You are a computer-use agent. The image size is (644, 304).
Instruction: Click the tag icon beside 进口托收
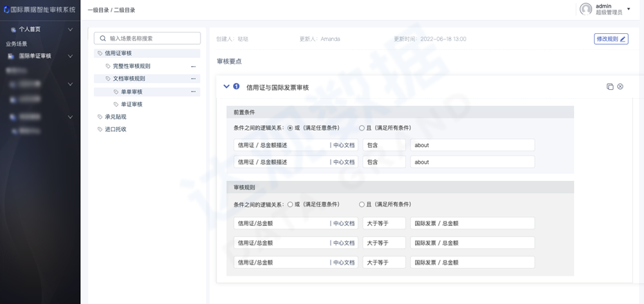100,129
